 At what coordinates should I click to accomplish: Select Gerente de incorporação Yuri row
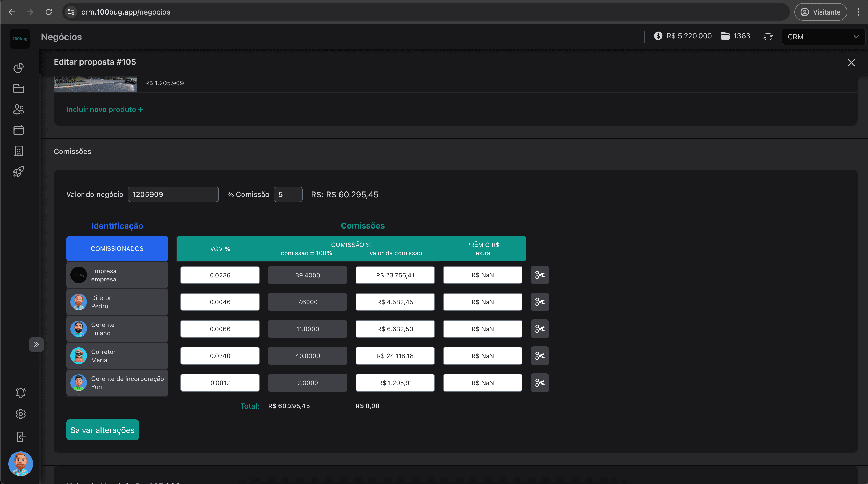117,383
